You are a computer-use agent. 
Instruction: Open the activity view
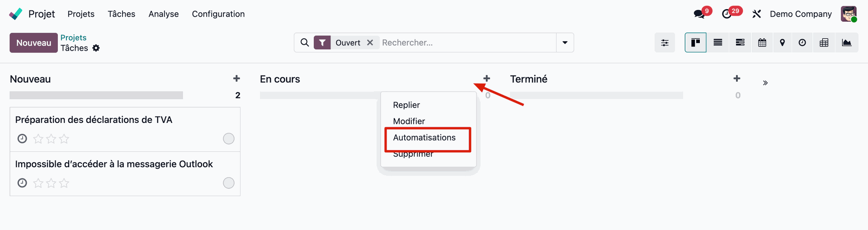tap(802, 42)
